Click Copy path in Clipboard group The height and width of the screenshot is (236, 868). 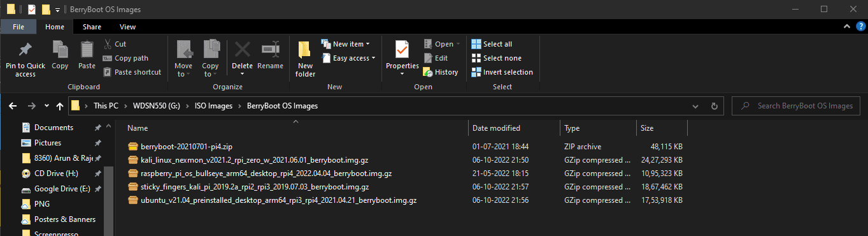click(x=126, y=58)
